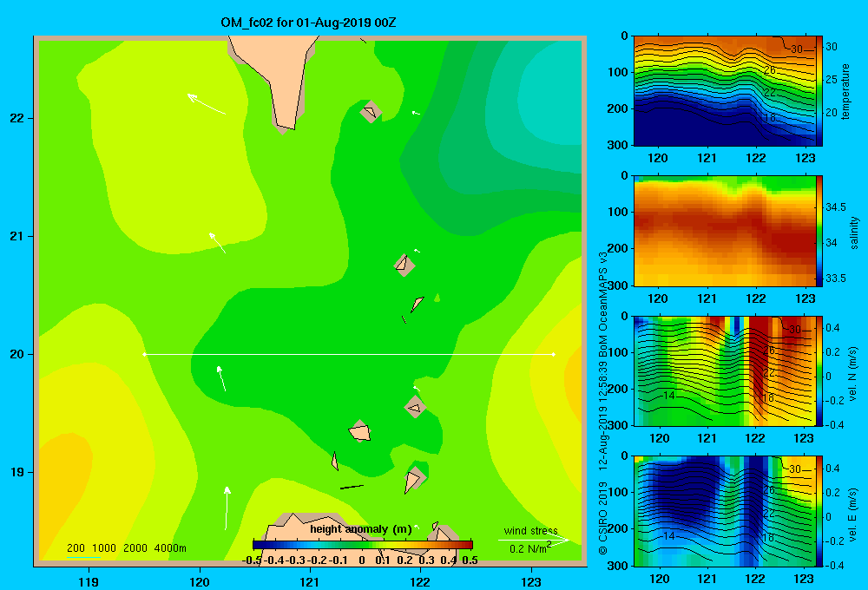Click the "vel. E (m/s)" axis label

[852, 515]
